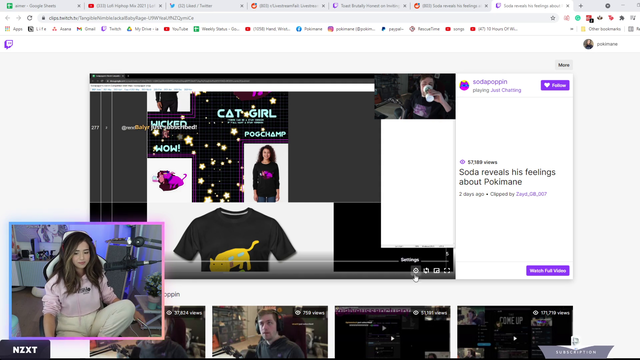Close the Google Sheets tab
Viewport: 640px width, 360px height.
[x=79, y=6]
